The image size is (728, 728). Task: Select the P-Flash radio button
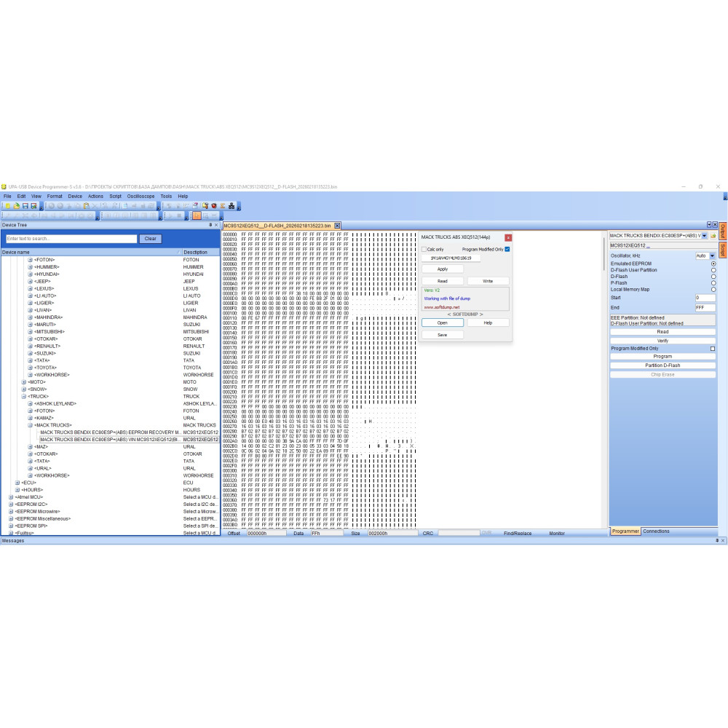(x=713, y=283)
